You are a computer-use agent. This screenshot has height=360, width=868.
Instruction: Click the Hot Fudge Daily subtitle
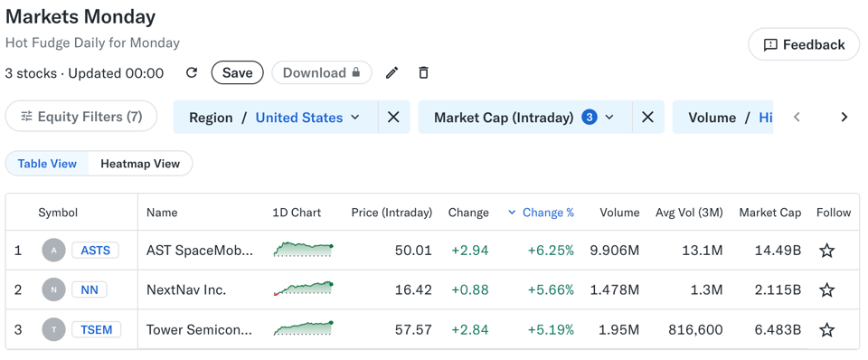[x=92, y=43]
